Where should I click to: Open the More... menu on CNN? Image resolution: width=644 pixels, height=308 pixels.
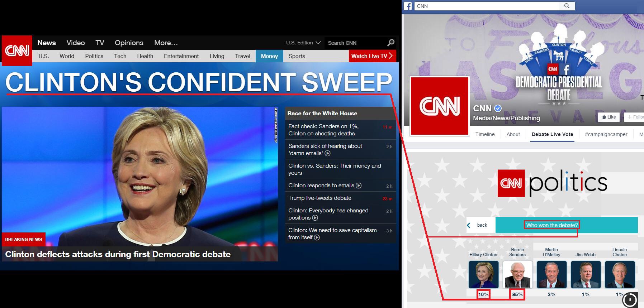coord(166,43)
